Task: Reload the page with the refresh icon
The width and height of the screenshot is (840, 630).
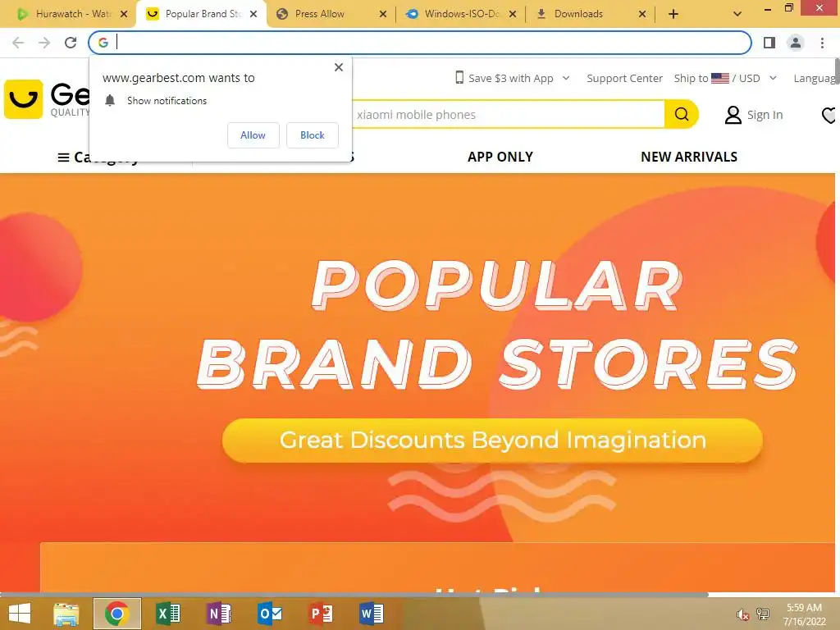Action: (x=71, y=43)
